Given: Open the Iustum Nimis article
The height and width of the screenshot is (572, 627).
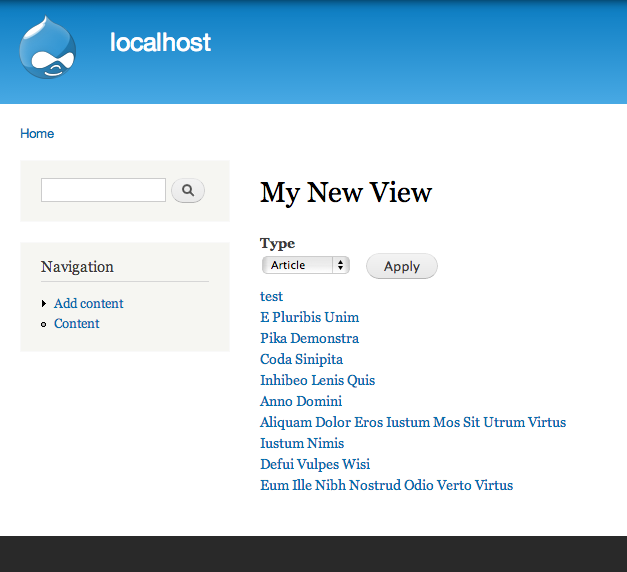Looking at the screenshot, I should (x=302, y=443).
